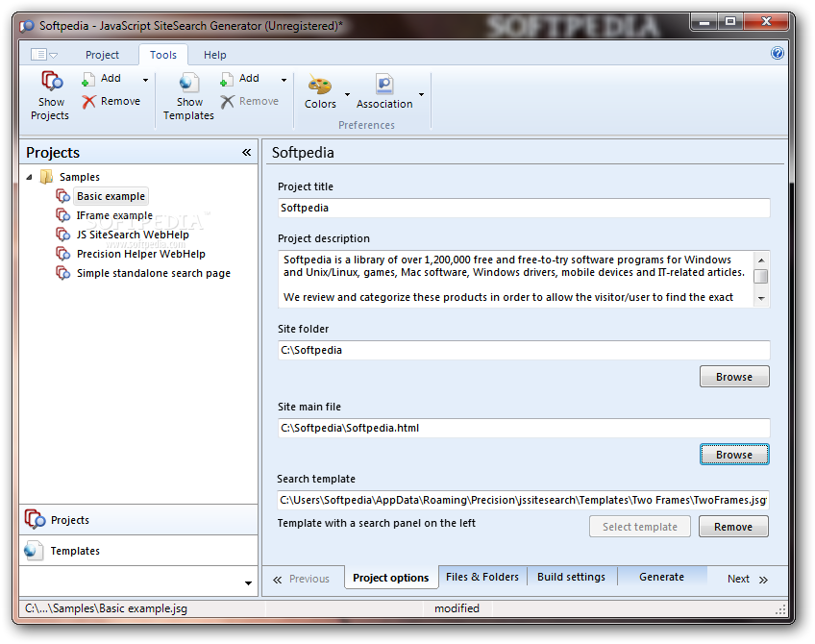Select IFrame example tree item
This screenshot has height=644, width=815.
(x=114, y=215)
